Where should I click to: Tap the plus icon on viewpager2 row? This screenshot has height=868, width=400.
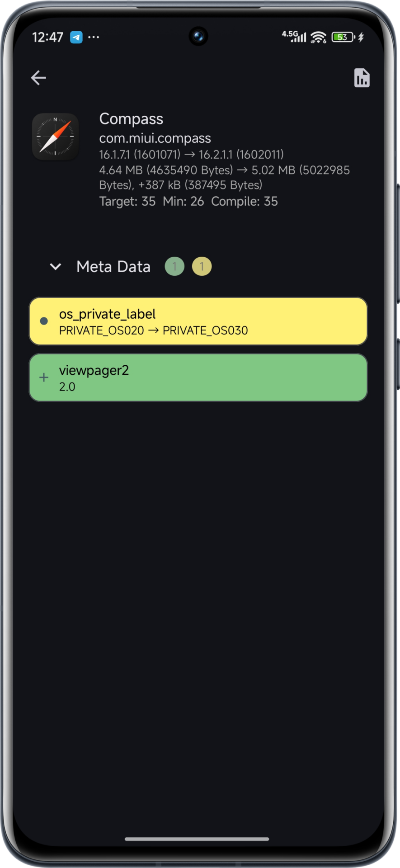tap(44, 377)
